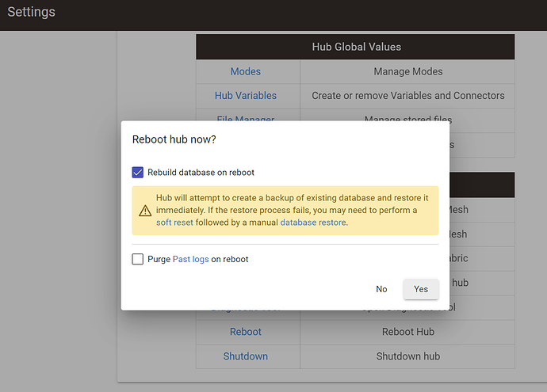Confirm reboot with the Yes button

(420, 289)
